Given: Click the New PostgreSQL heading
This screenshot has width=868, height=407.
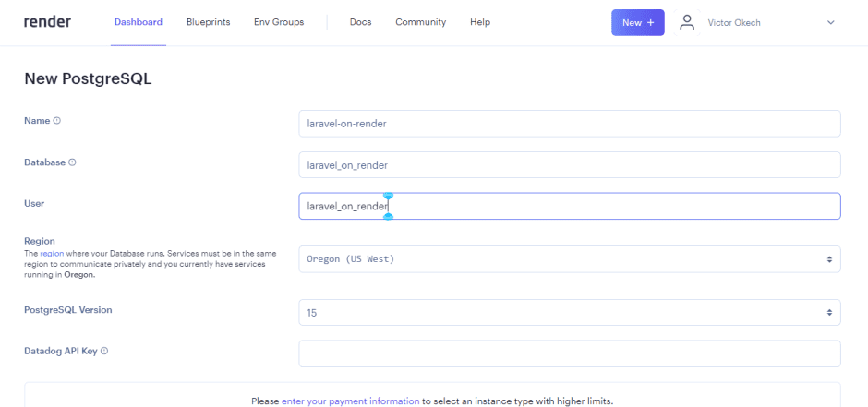Looking at the screenshot, I should (x=88, y=79).
